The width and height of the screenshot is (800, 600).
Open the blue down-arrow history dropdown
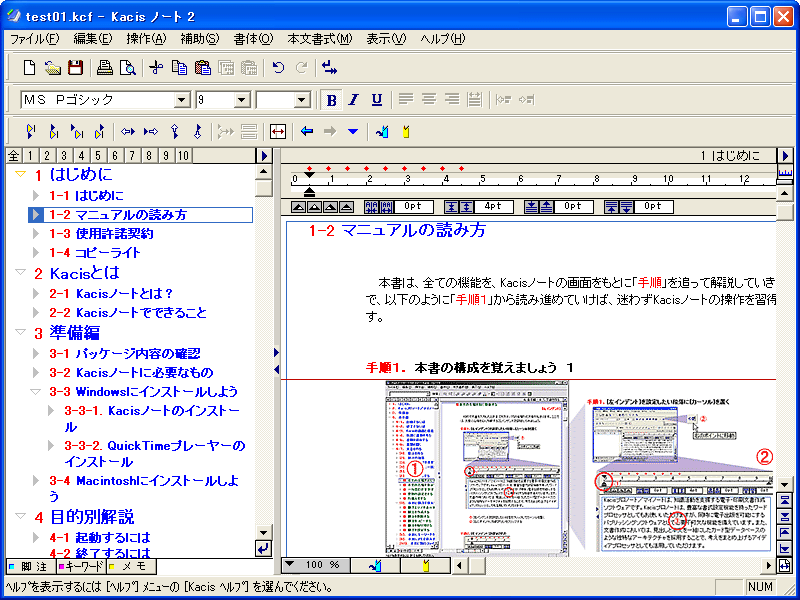[353, 132]
